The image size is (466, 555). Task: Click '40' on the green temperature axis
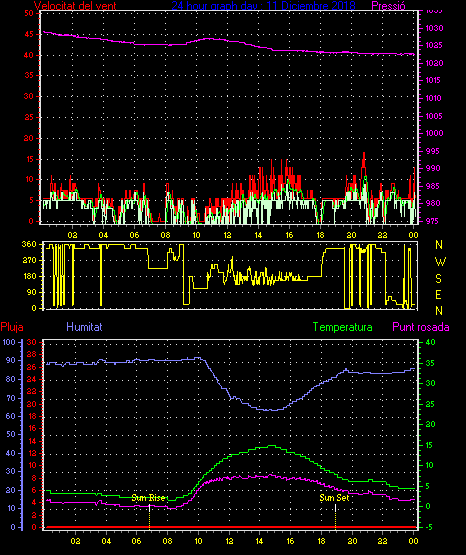[x=431, y=342]
